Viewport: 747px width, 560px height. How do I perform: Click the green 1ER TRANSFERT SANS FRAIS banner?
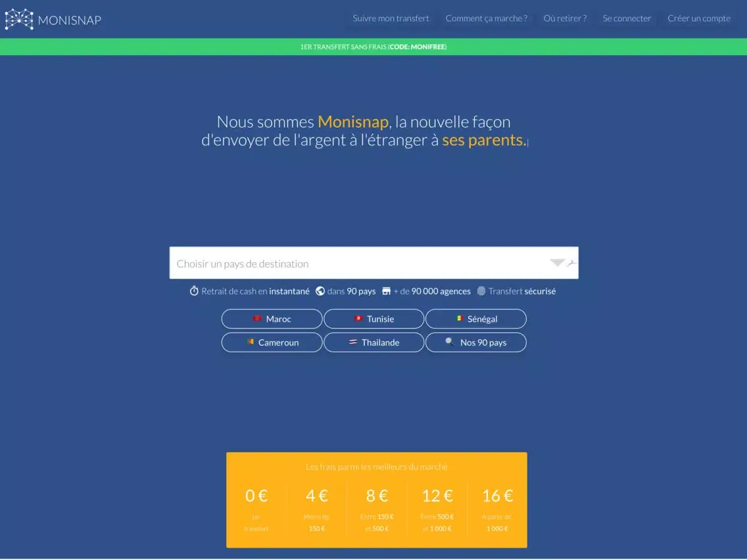pyautogui.click(x=373, y=47)
